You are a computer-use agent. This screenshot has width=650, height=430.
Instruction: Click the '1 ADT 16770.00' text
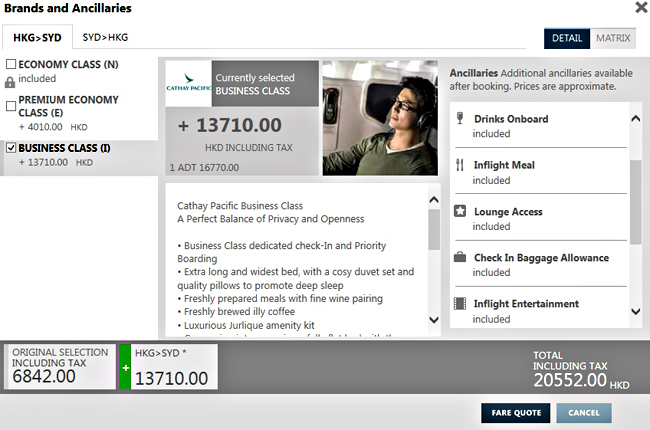204,168
